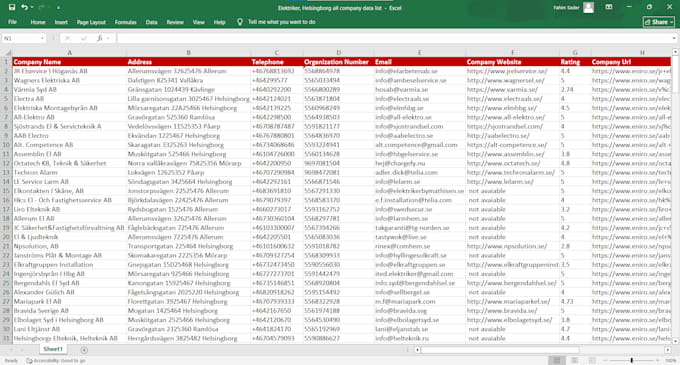Open Ribbon Display Options icon
680x365 pixels.
point(609,7)
